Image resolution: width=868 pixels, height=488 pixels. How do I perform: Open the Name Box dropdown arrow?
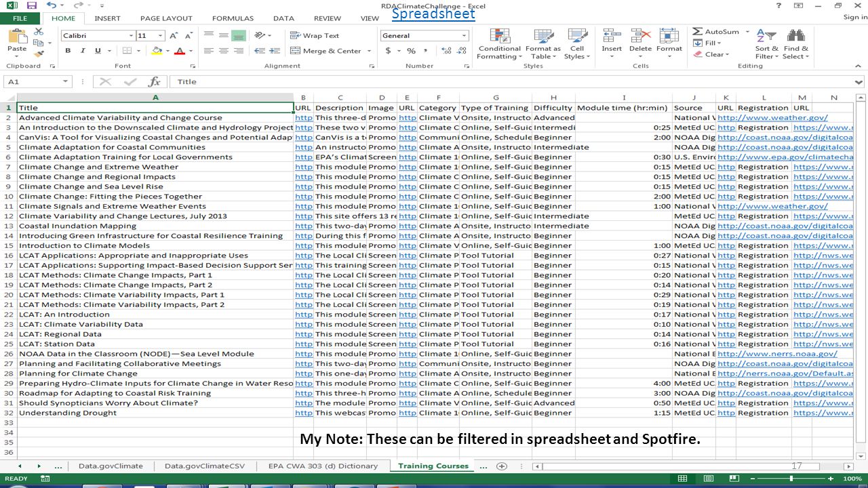(x=66, y=82)
